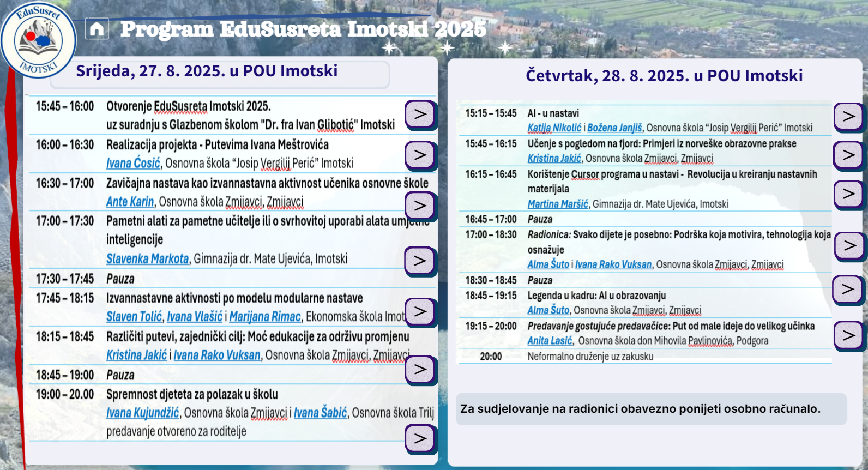The height and width of the screenshot is (470, 868).
Task: Open Ivana Kujundžić speaker link
Action: point(142,413)
